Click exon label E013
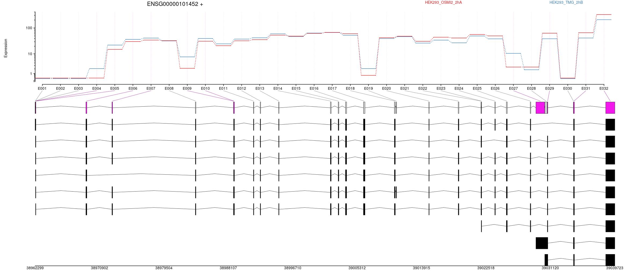The image size is (644, 273). pyautogui.click(x=260, y=88)
